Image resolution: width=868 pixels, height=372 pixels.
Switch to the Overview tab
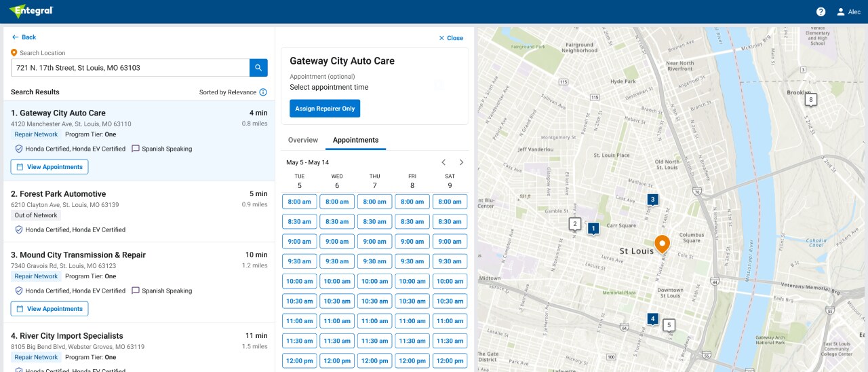[303, 140]
